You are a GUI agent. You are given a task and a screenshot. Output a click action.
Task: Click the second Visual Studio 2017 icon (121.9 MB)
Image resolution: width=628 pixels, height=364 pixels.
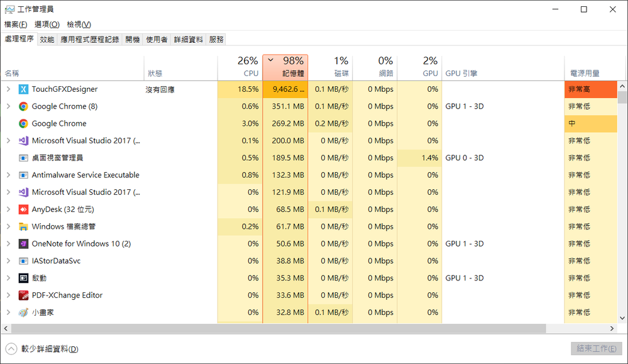coord(23,192)
